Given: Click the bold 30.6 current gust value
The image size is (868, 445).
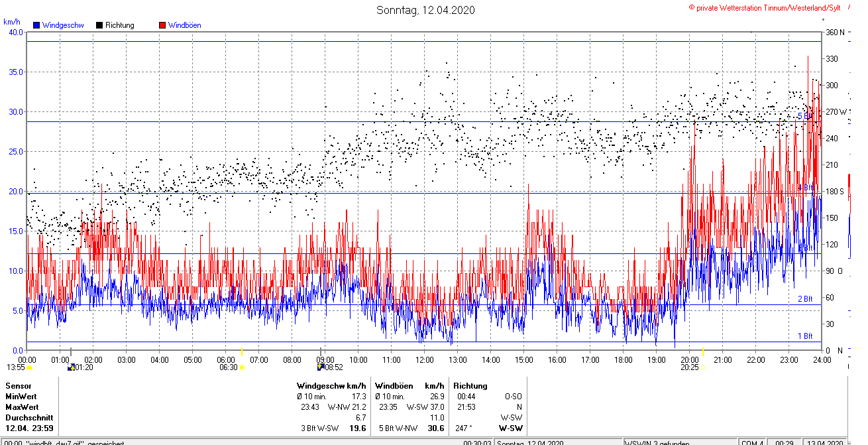Looking at the screenshot, I should point(436,428).
